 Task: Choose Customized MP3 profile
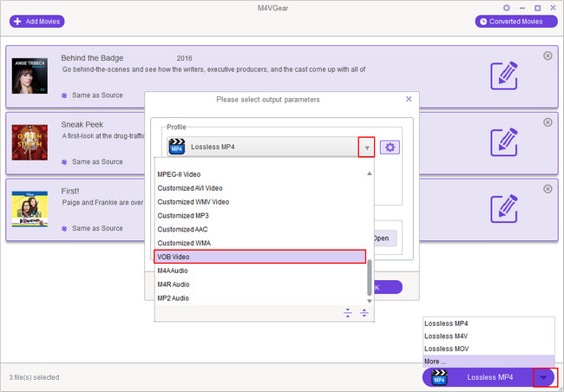coord(260,215)
